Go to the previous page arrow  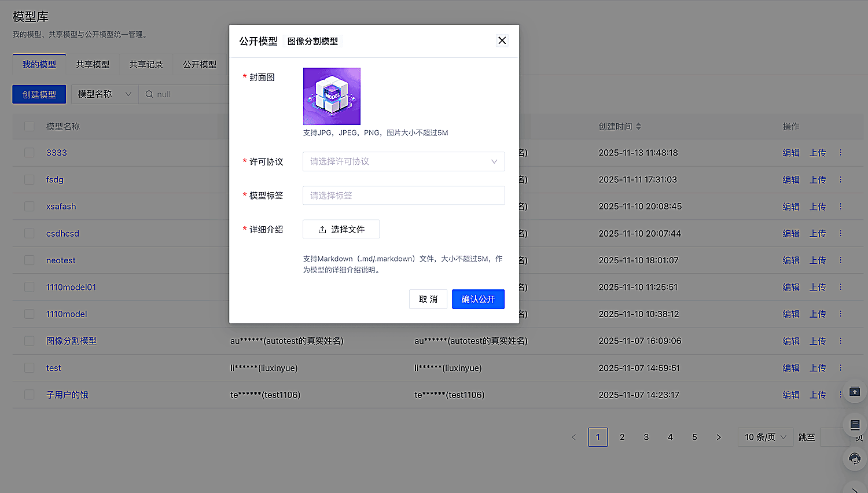click(573, 437)
